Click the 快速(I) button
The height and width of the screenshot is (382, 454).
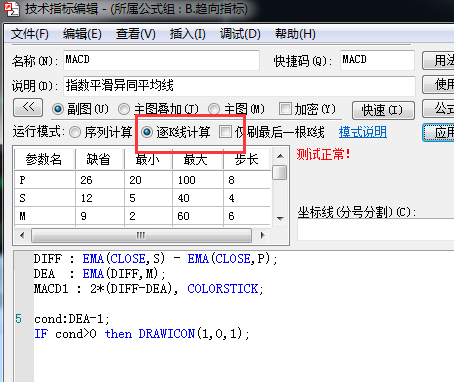[x=383, y=110]
